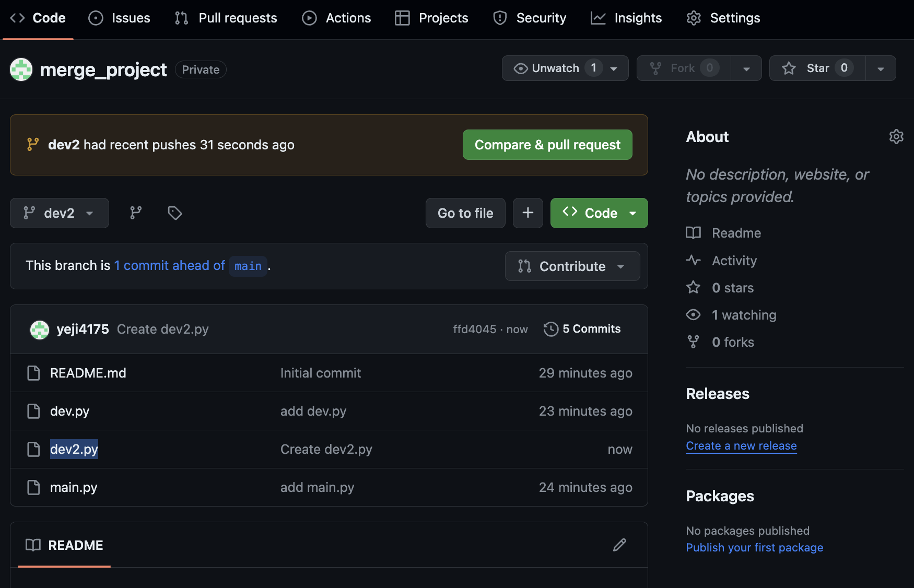Switch to the Pull requests tab
This screenshot has height=588, width=914.
pyautogui.click(x=226, y=18)
